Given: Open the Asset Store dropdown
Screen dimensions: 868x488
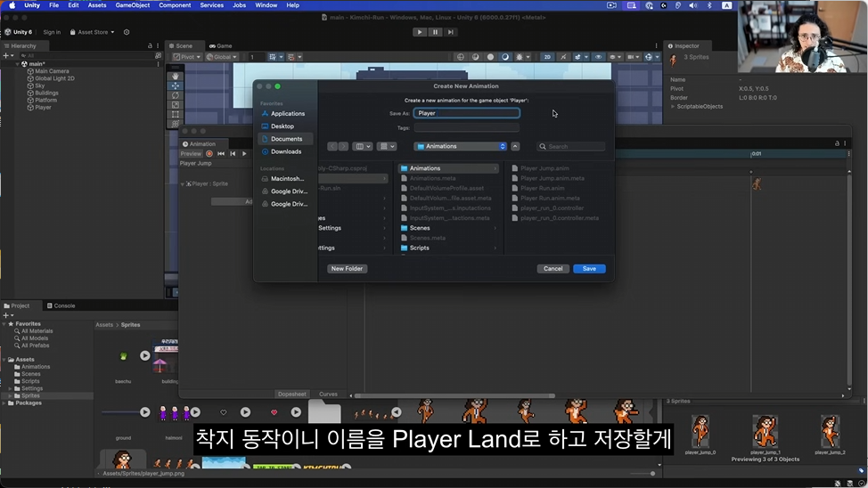Looking at the screenshot, I should pyautogui.click(x=92, y=32).
